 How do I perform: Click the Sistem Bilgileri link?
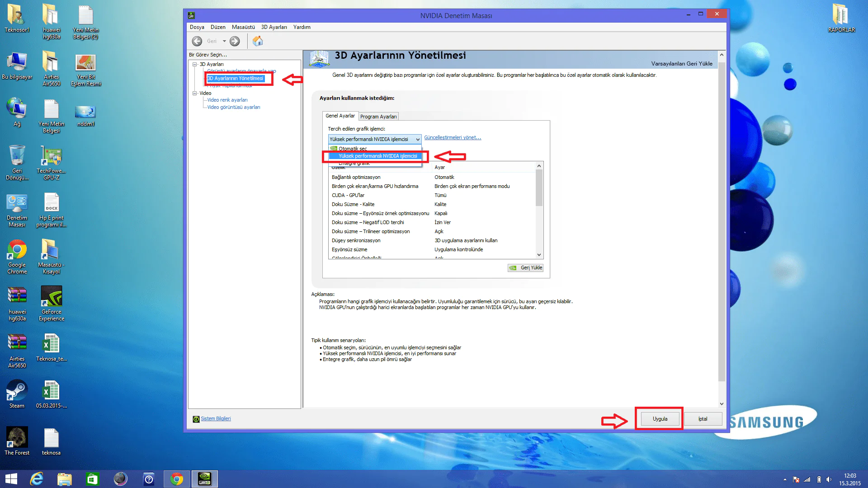click(216, 418)
